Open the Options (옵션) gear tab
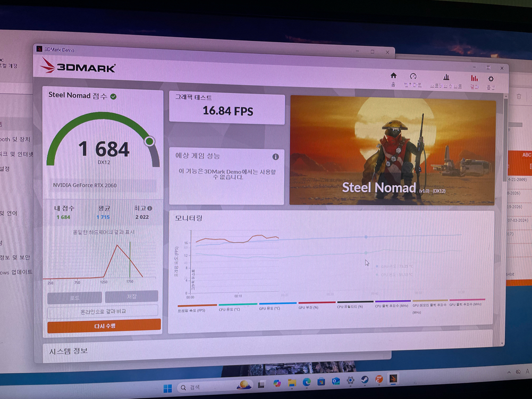Viewport: 532px width, 399px height. (491, 82)
